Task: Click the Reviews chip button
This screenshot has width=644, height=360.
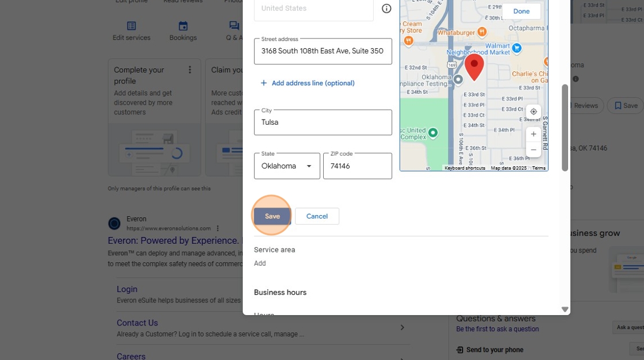Action: pyautogui.click(x=586, y=106)
